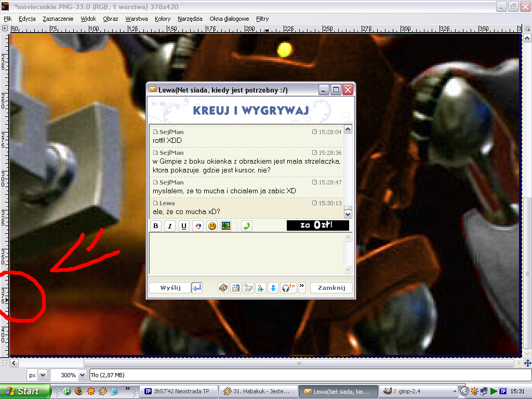Open the Zaznaczenie menu

[x=58, y=19]
